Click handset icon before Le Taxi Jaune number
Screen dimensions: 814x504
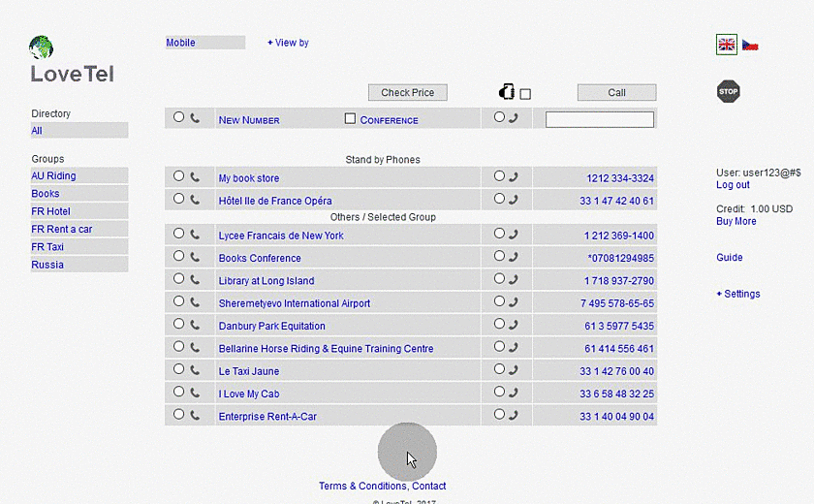[513, 370]
